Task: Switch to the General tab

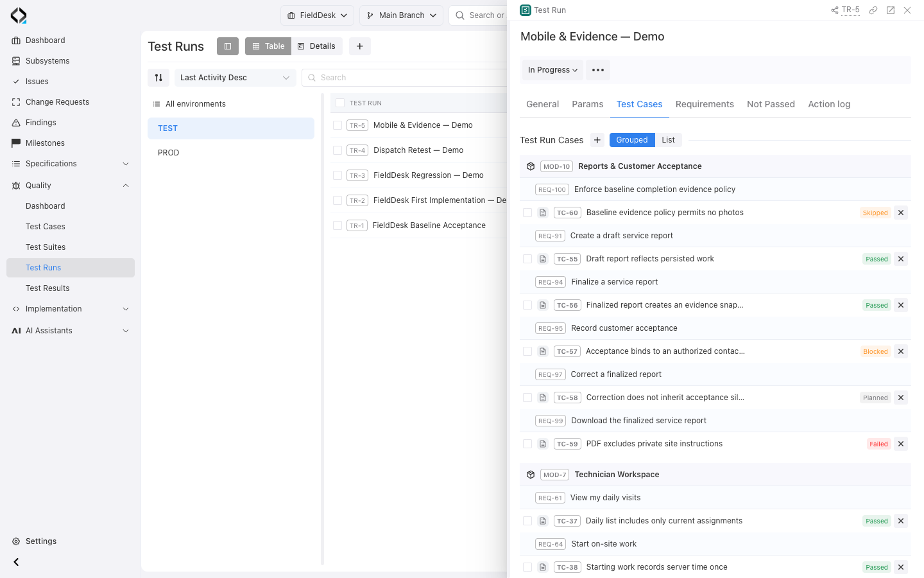Action: tap(543, 104)
